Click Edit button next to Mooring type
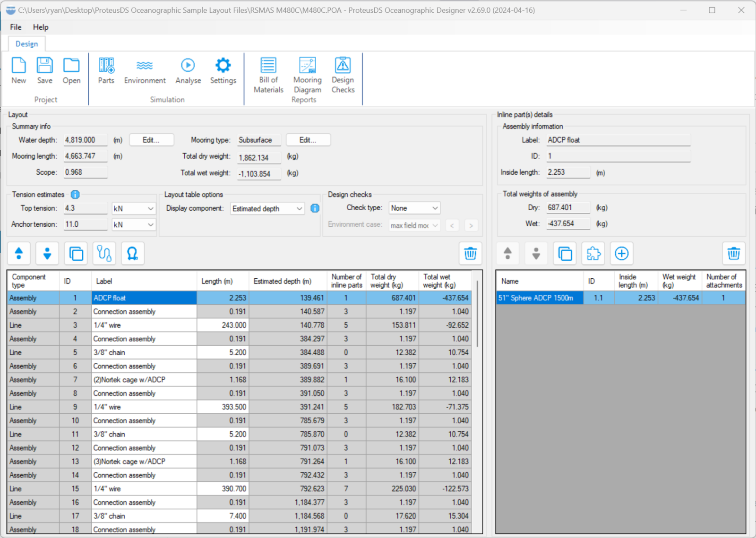This screenshot has height=538, width=756. click(308, 140)
